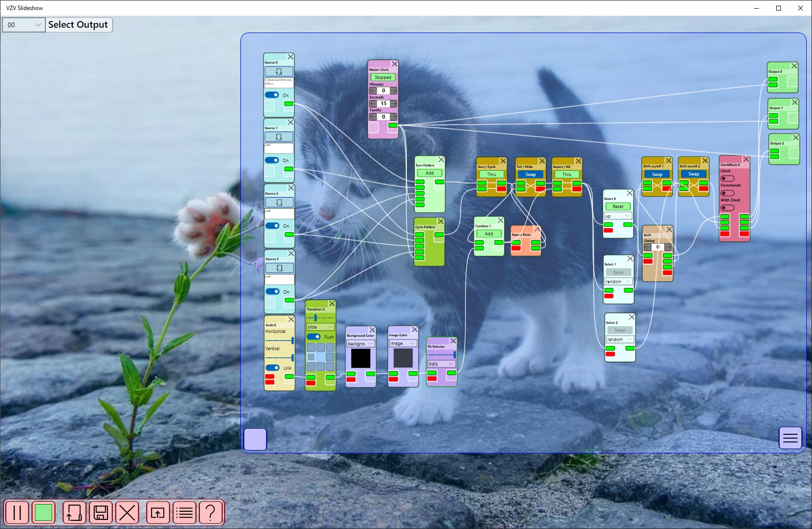Click the black Background Color swatch

point(361,358)
